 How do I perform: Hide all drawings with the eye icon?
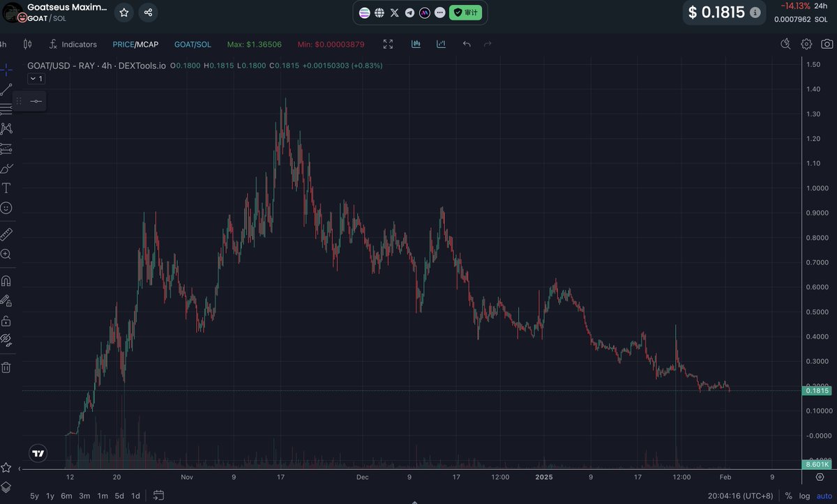tap(6, 340)
